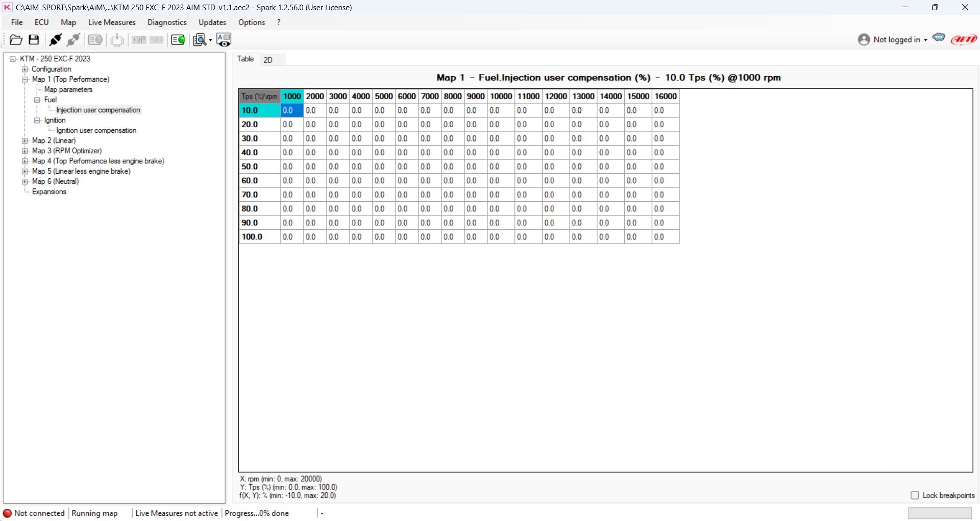Collapse the KTM - 250 EXC-F 2023 root node
The image size is (980, 521).
click(x=13, y=59)
